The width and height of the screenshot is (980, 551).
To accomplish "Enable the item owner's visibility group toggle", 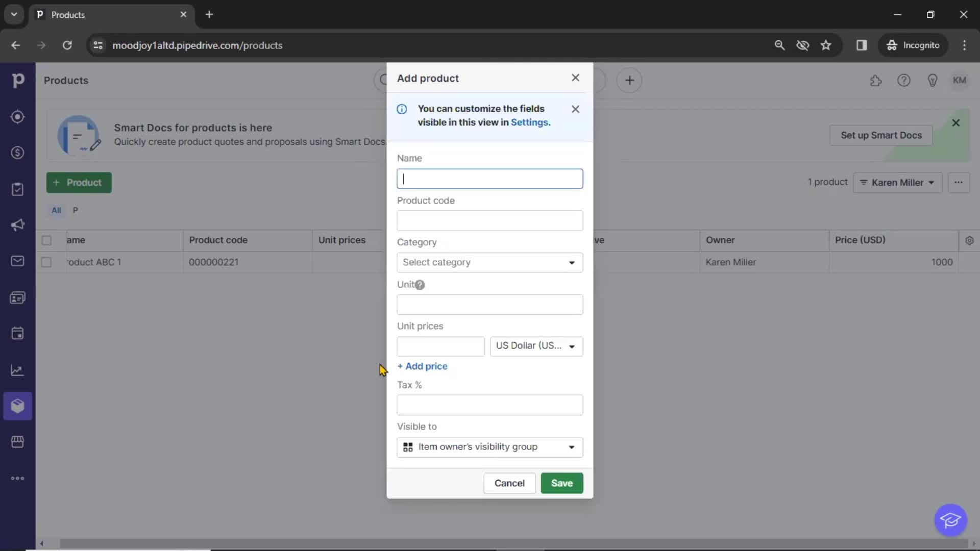I will coord(489,446).
